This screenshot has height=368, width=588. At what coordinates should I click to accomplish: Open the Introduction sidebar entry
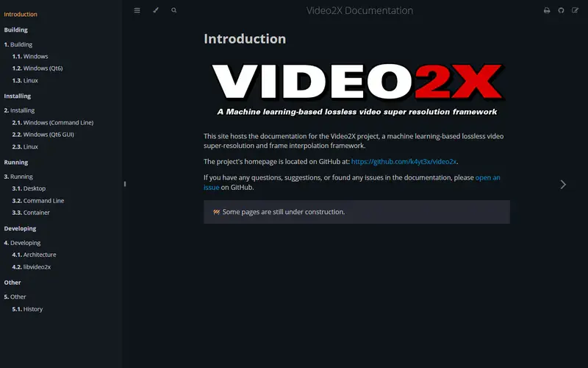point(21,14)
